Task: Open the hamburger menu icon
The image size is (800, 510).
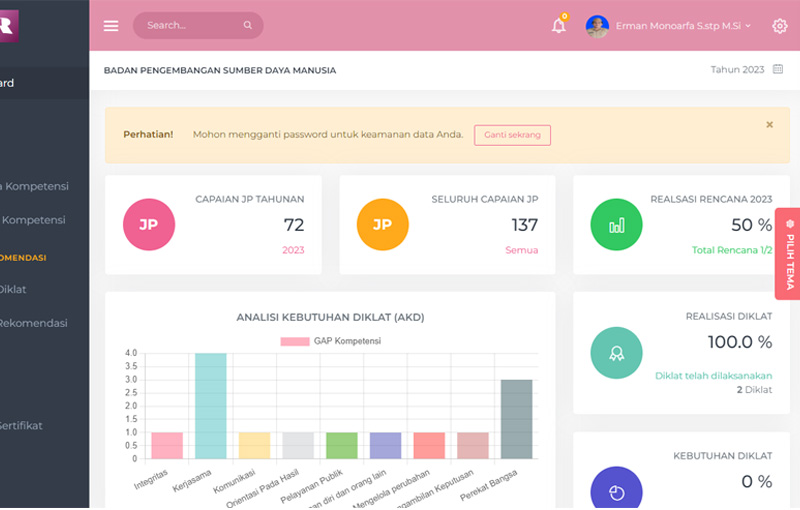Action: (x=111, y=26)
